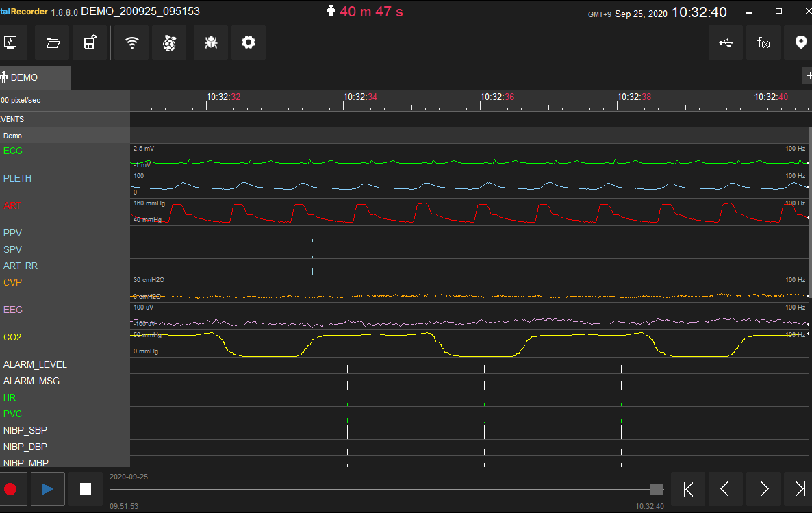Step backward with the left arrow
812x513 pixels.
point(725,488)
